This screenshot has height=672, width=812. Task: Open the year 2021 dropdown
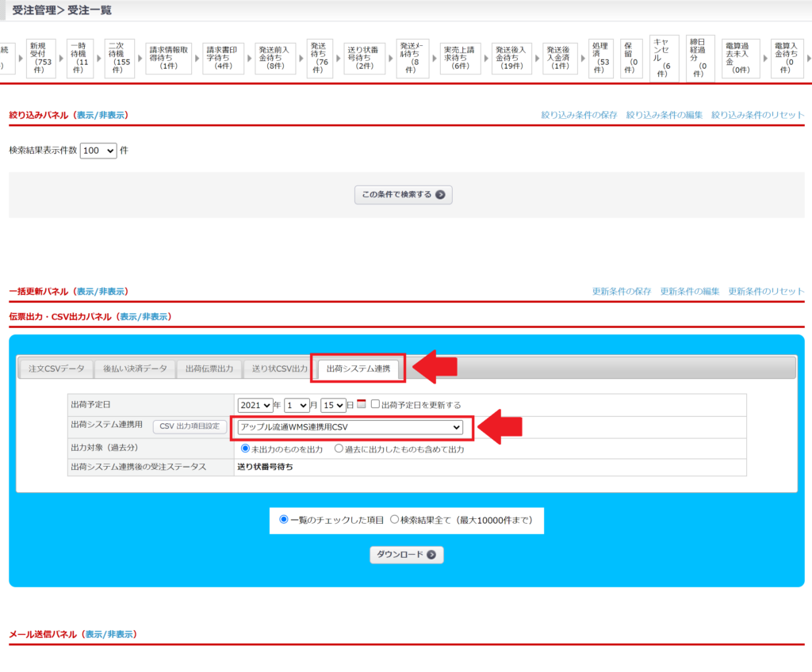coord(255,406)
